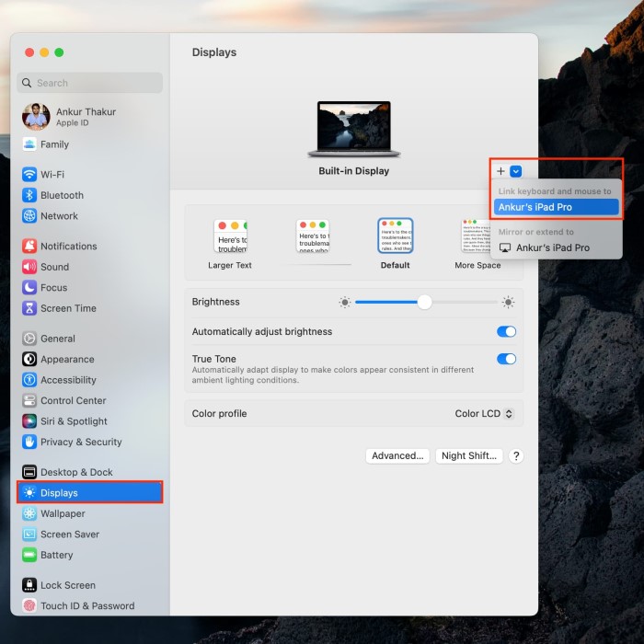Image resolution: width=644 pixels, height=644 pixels.
Task: Click Ankur Thakur Apple ID profile picture
Action: pyautogui.click(x=36, y=117)
